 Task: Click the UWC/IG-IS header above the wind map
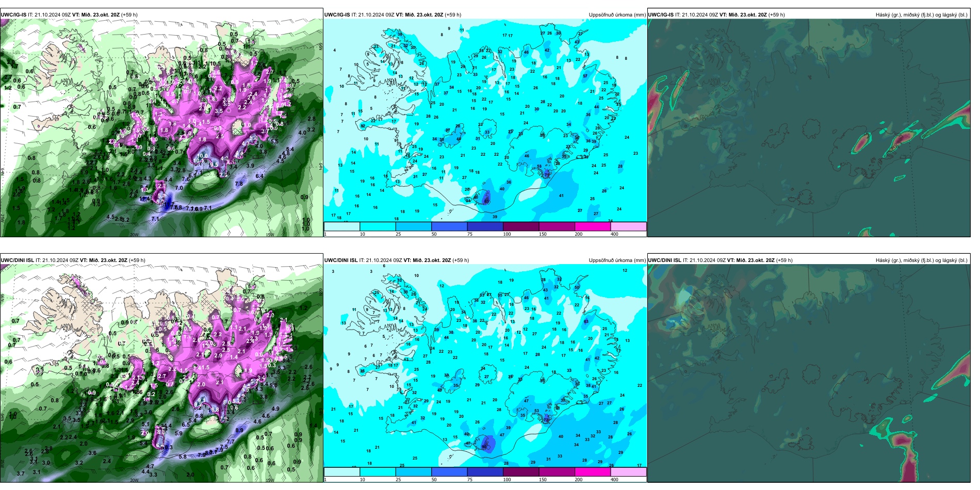(x=69, y=15)
